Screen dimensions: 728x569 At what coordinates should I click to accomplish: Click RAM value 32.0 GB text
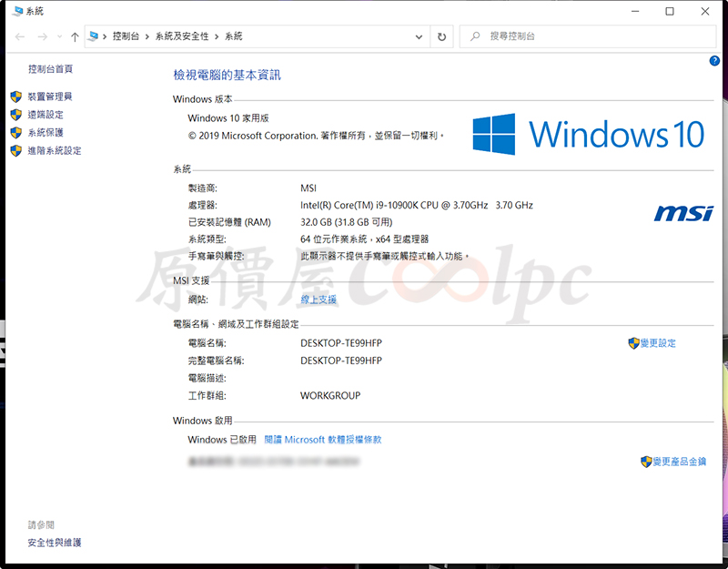347,222
